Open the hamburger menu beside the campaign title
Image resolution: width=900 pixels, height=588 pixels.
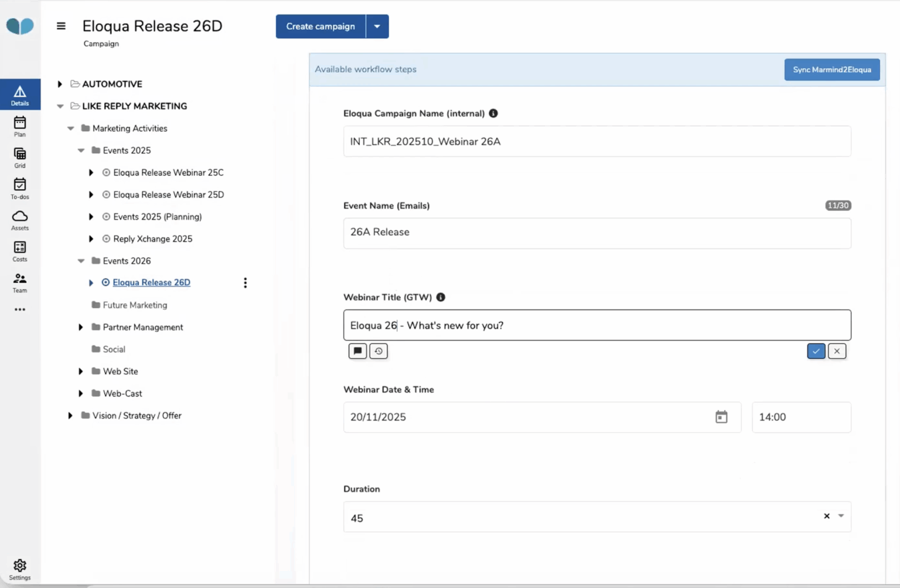pyautogui.click(x=61, y=26)
